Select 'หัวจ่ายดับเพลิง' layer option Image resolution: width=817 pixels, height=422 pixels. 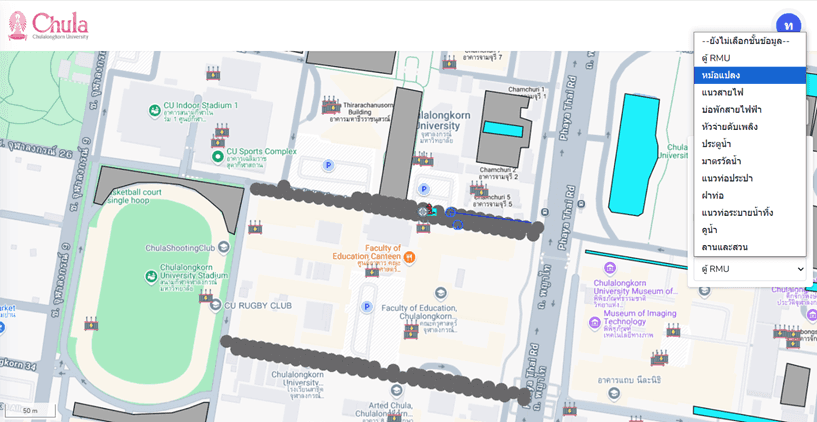[750, 127]
